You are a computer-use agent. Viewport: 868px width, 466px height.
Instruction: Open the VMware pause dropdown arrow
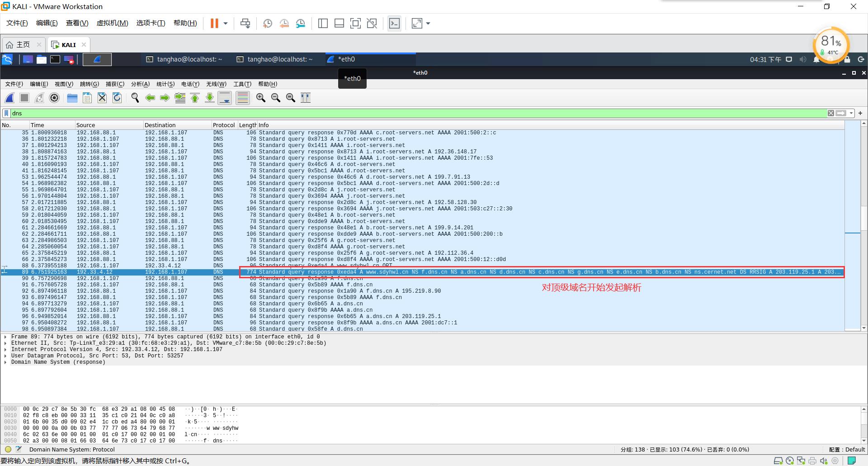pyautogui.click(x=225, y=24)
